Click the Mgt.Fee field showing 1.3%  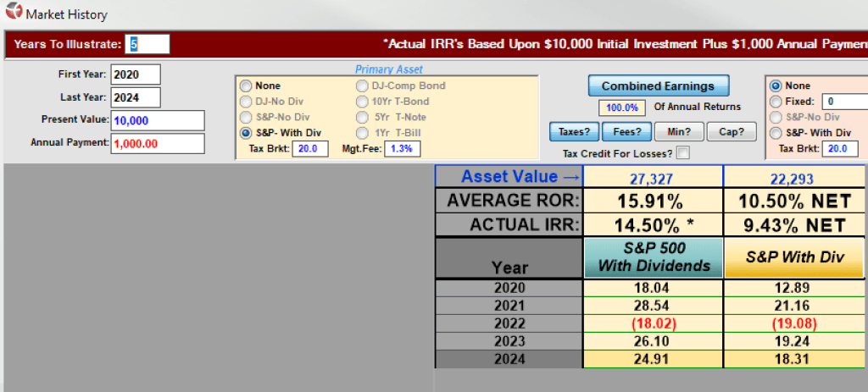(402, 149)
